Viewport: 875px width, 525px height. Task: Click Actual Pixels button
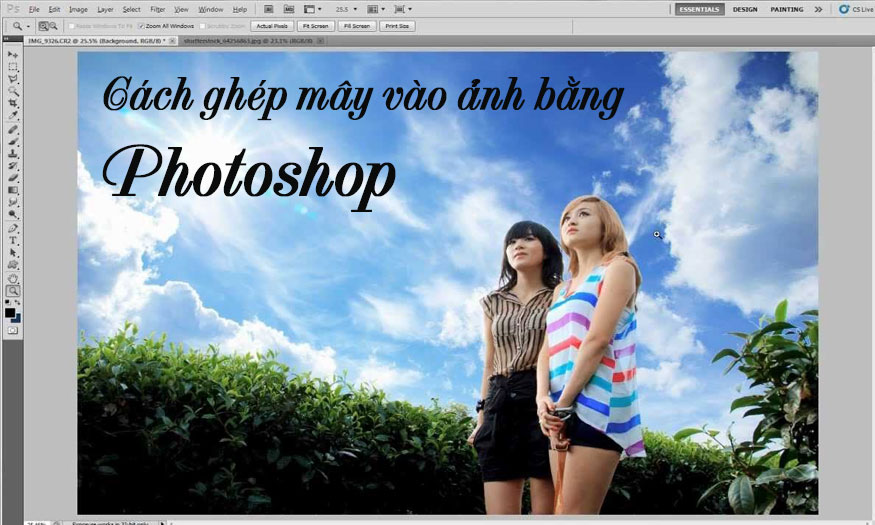(x=272, y=26)
